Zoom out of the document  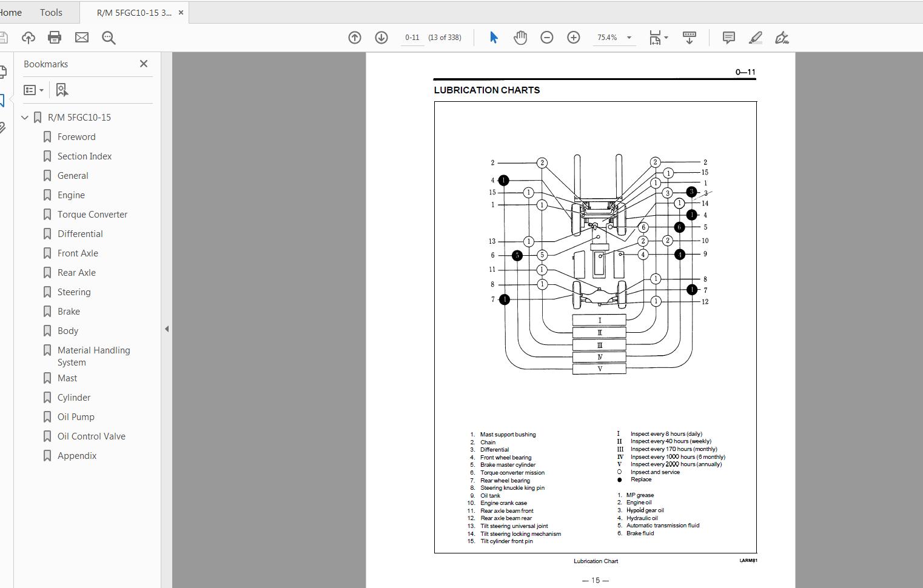coord(546,37)
